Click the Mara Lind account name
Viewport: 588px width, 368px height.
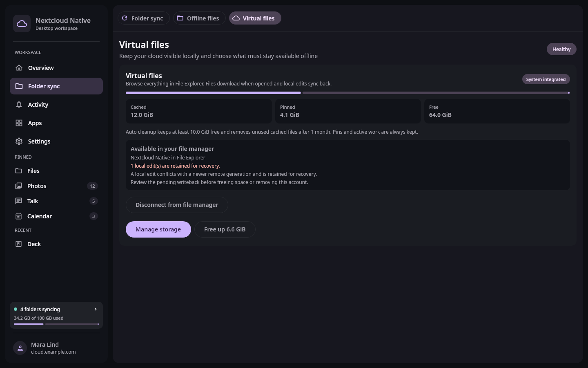click(x=45, y=345)
